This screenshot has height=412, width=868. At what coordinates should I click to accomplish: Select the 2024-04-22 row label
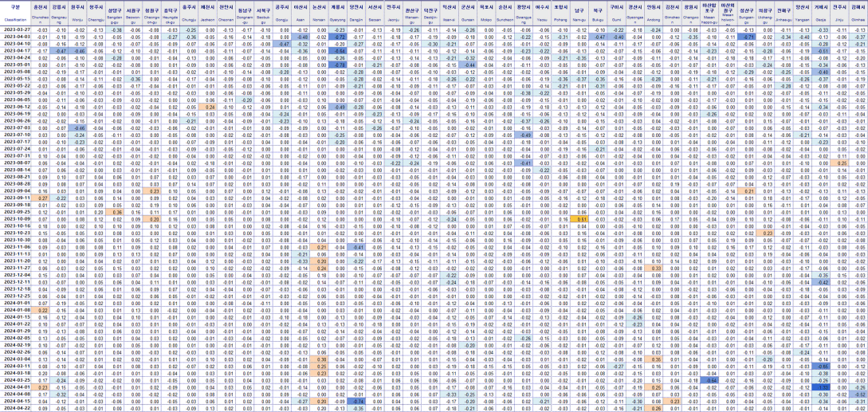click(15, 409)
